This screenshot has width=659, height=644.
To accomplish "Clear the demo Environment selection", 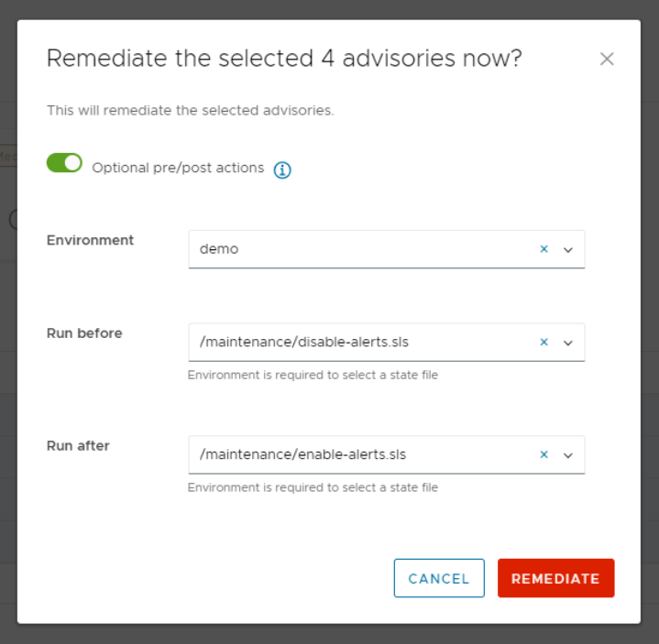I will [x=544, y=249].
